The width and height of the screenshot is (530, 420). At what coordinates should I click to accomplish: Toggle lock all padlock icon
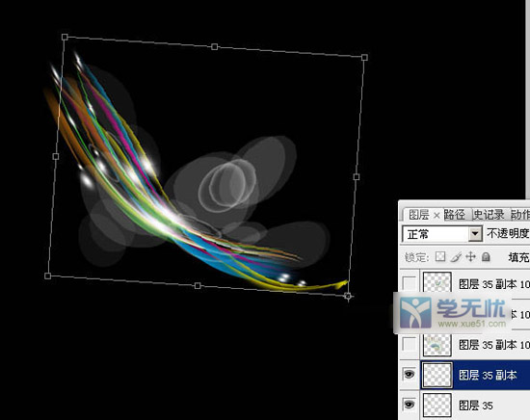pos(486,257)
